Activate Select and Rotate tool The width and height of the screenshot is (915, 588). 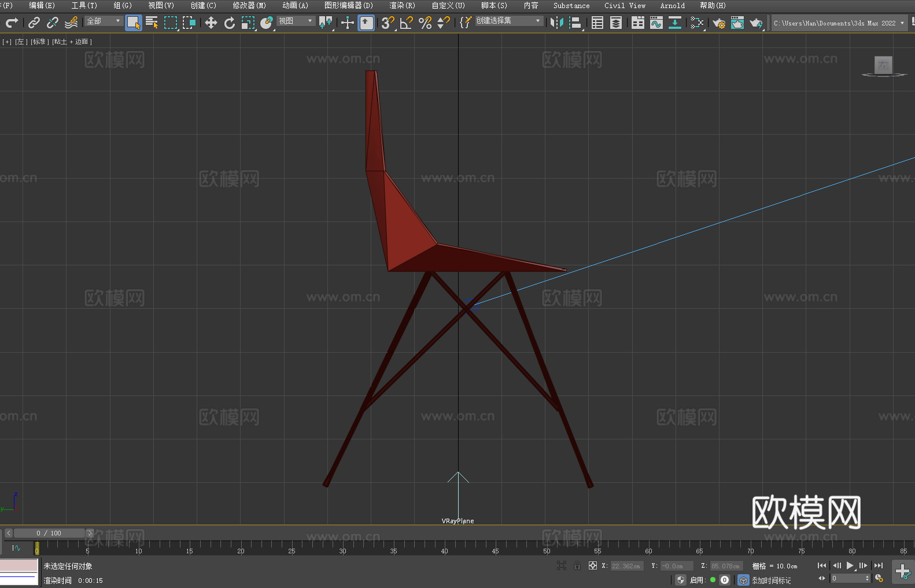[x=230, y=23]
